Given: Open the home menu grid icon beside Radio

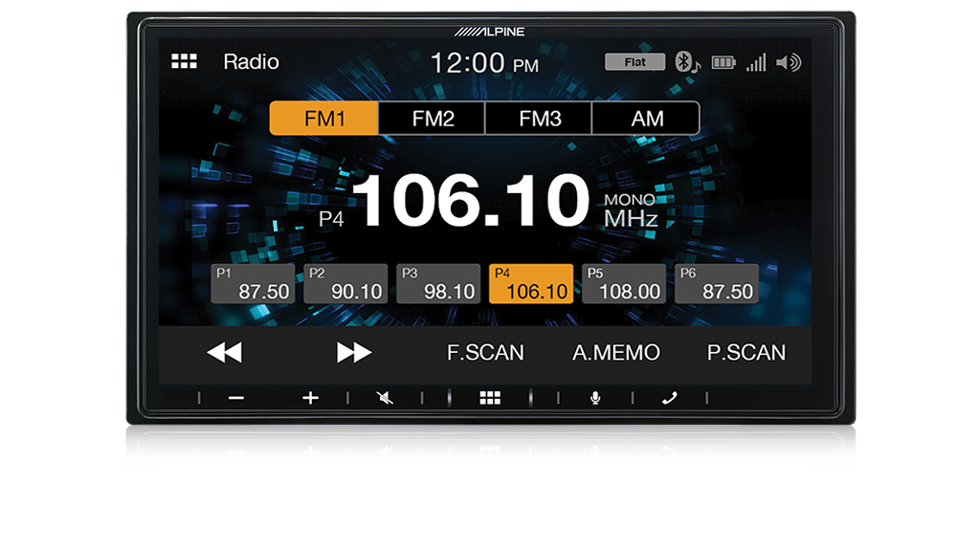Looking at the screenshot, I should point(185,61).
